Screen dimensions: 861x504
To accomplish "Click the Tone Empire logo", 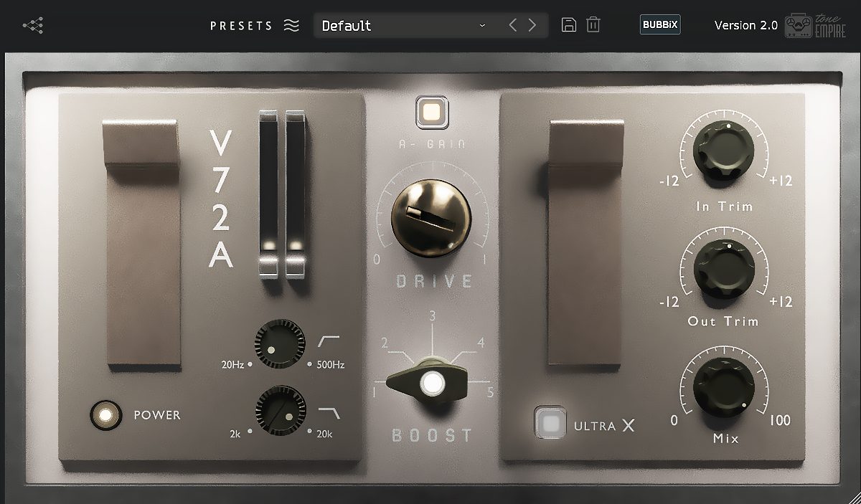I will [815, 25].
